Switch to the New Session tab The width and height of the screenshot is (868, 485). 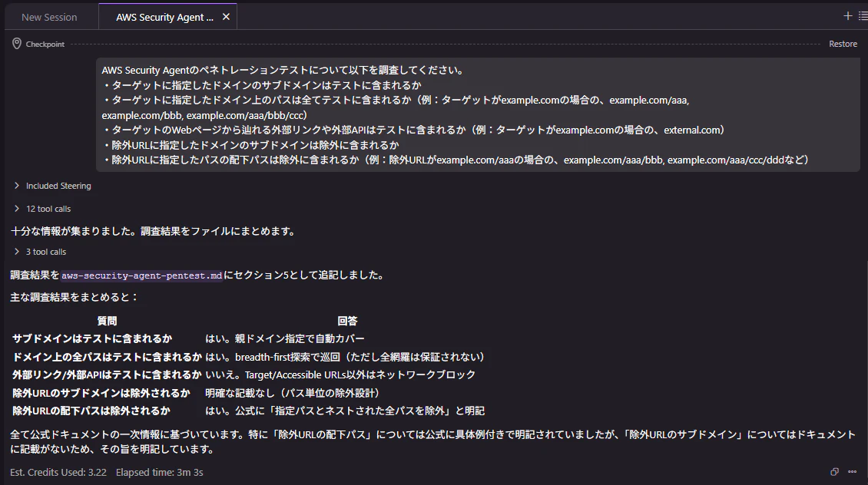(49, 17)
